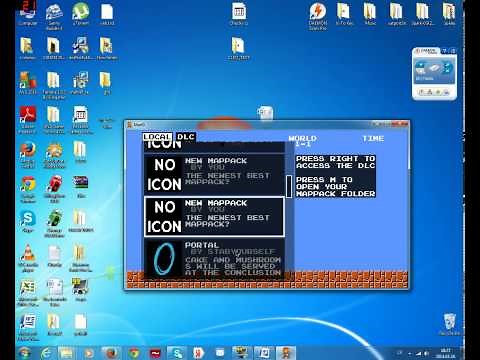Launch Mozilla Firefox from the desktop
Viewport: 480px width, 360px height.
click(27, 155)
